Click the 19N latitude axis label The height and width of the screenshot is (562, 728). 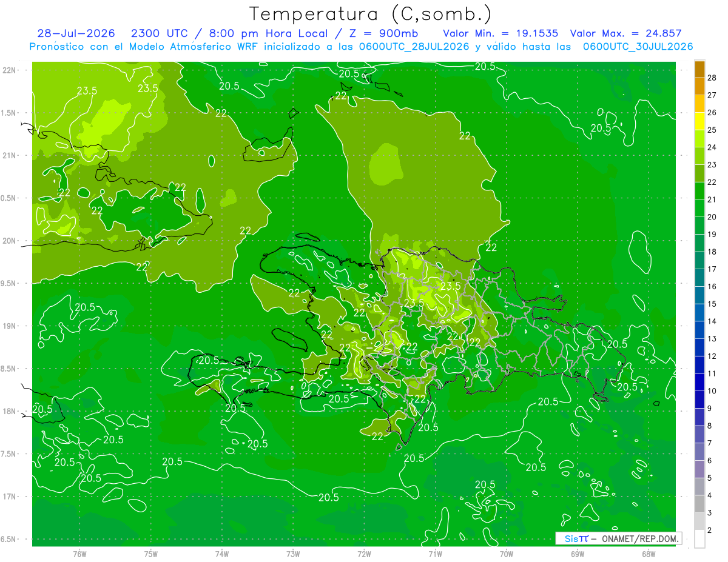10,326
